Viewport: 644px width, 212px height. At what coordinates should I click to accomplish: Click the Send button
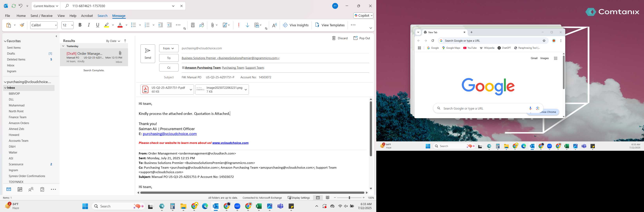pos(148,54)
